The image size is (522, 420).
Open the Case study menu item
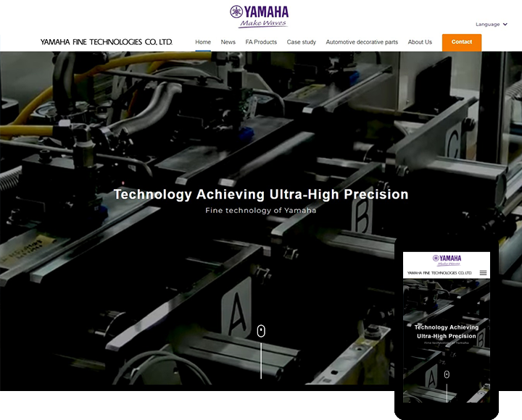coord(302,42)
